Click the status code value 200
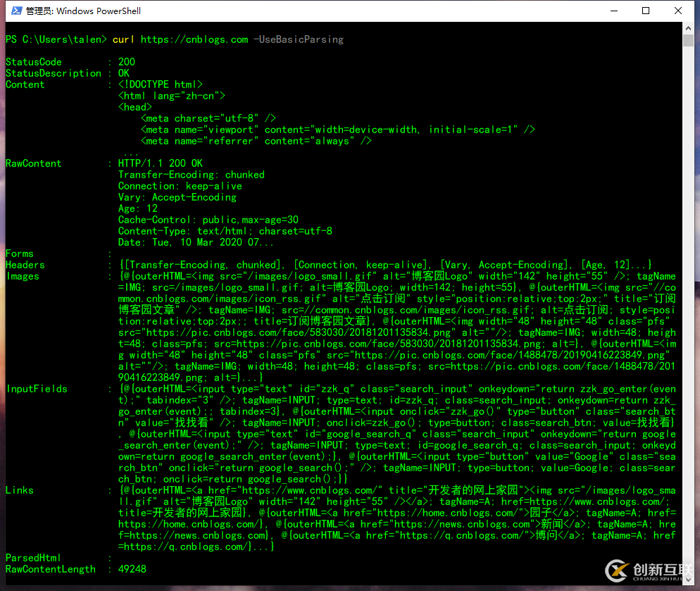This screenshot has width=700, height=591. click(126, 62)
